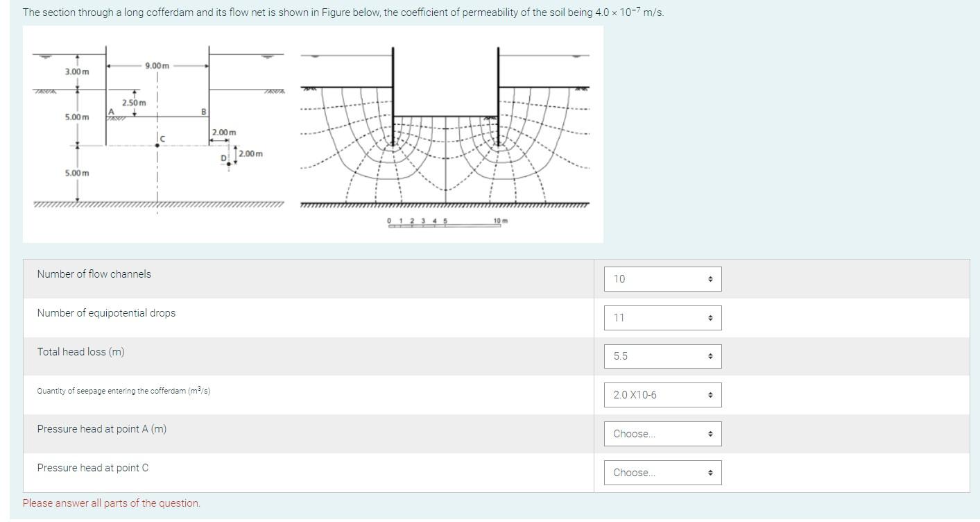Open the equipotential drops dropdown showing 11
The width and height of the screenshot is (980, 522).
[x=662, y=318]
